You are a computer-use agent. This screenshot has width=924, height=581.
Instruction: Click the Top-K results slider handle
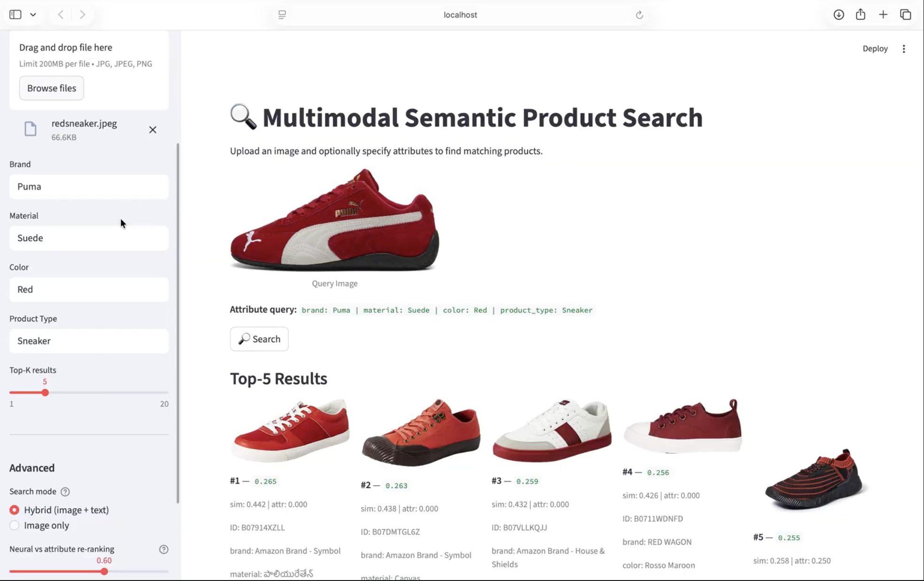[x=45, y=392]
